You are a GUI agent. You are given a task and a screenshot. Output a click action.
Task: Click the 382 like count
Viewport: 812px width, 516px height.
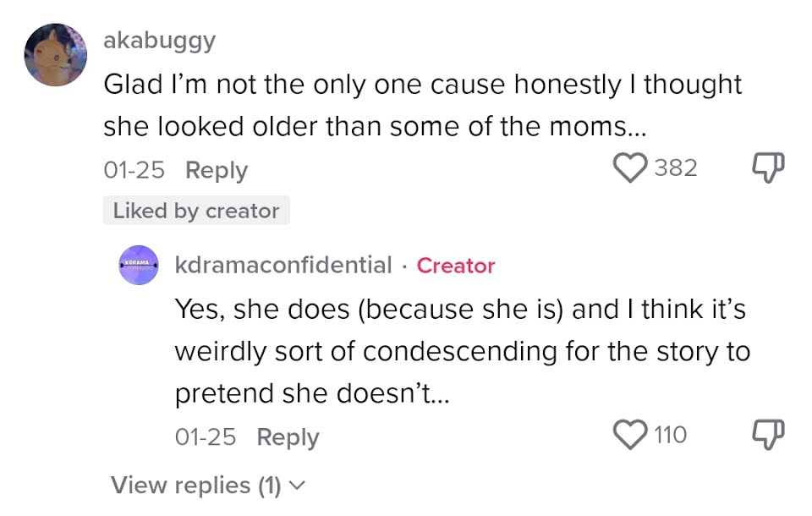coord(676,167)
